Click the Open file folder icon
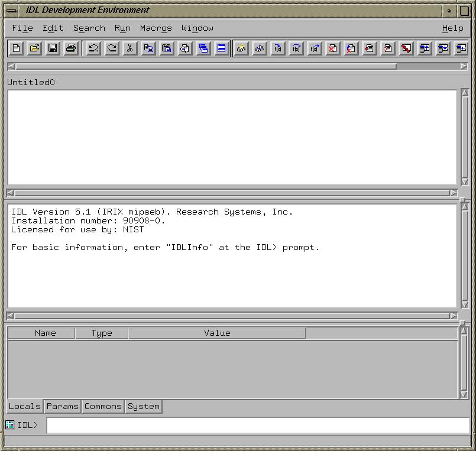The height and width of the screenshot is (451, 476). pyautogui.click(x=35, y=48)
